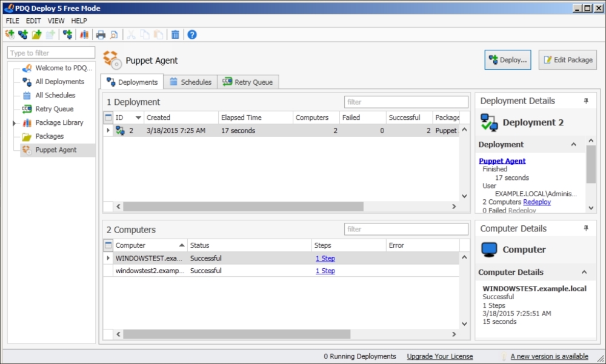Click column chooser icon in Computers grid
Viewport: 606px width, 364px height.
[x=108, y=245]
